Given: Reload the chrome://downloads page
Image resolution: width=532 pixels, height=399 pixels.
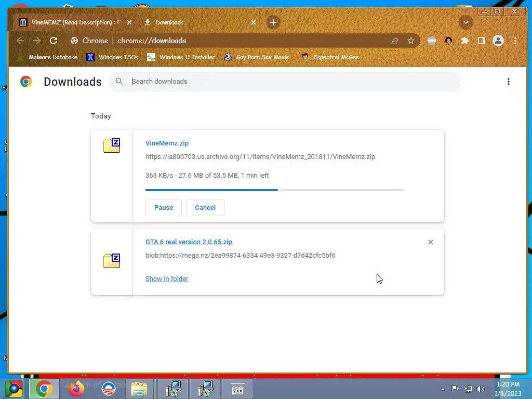Looking at the screenshot, I should click(54, 41).
